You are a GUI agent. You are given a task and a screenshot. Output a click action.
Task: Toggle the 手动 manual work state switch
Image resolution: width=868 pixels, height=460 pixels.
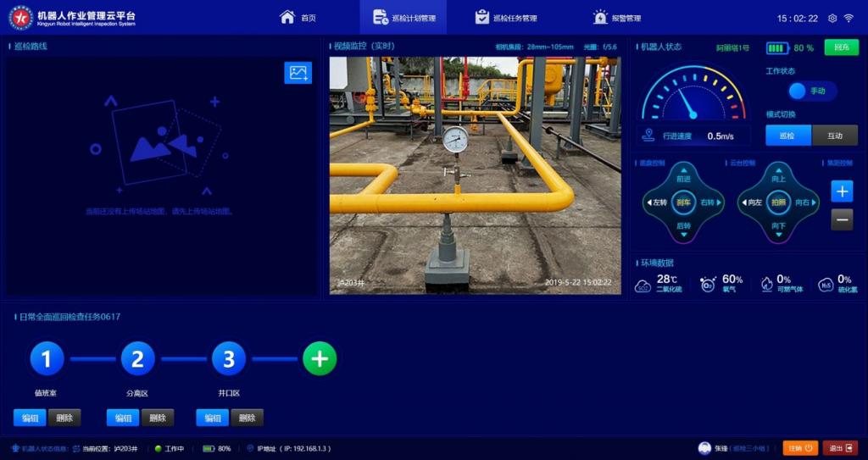pyautogui.click(x=811, y=91)
